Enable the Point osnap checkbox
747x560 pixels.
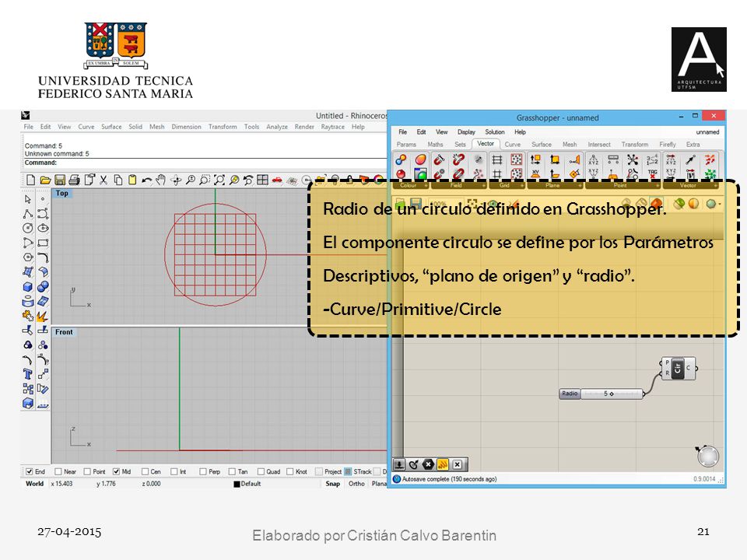coord(87,471)
